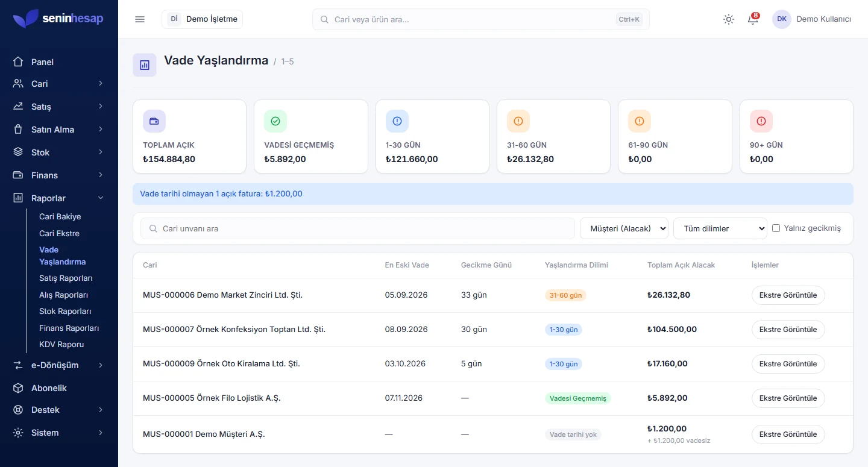This screenshot has width=868, height=467.
Task: Expand the Finans menu chevron
Action: pos(101,175)
